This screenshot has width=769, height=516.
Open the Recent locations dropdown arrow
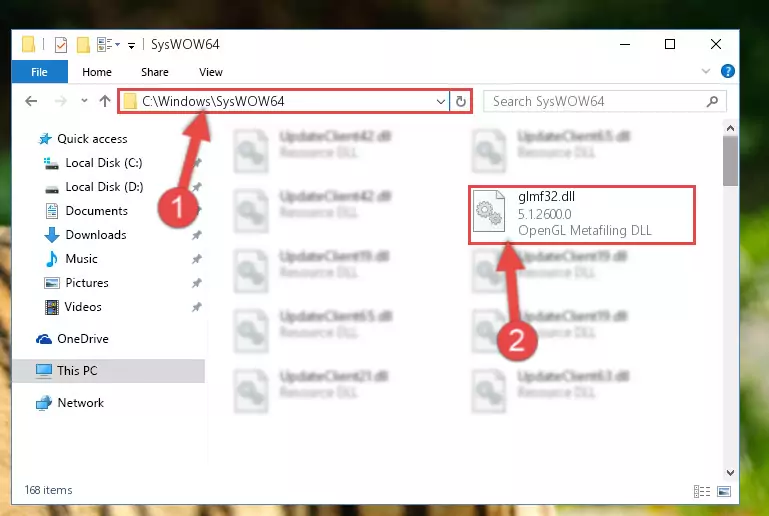pyautogui.click(x=84, y=101)
